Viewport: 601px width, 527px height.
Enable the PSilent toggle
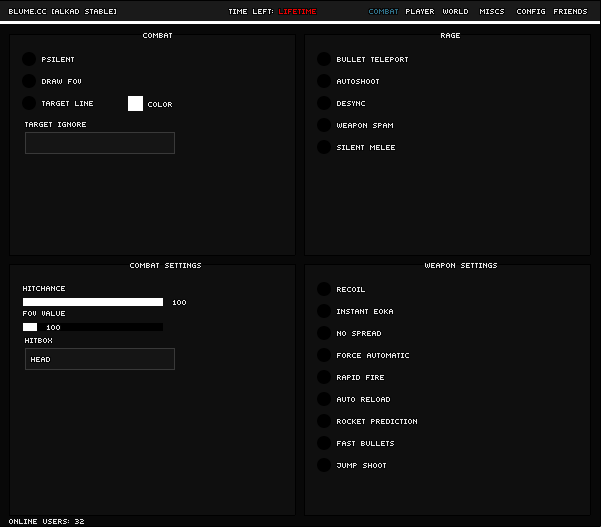tap(29, 59)
